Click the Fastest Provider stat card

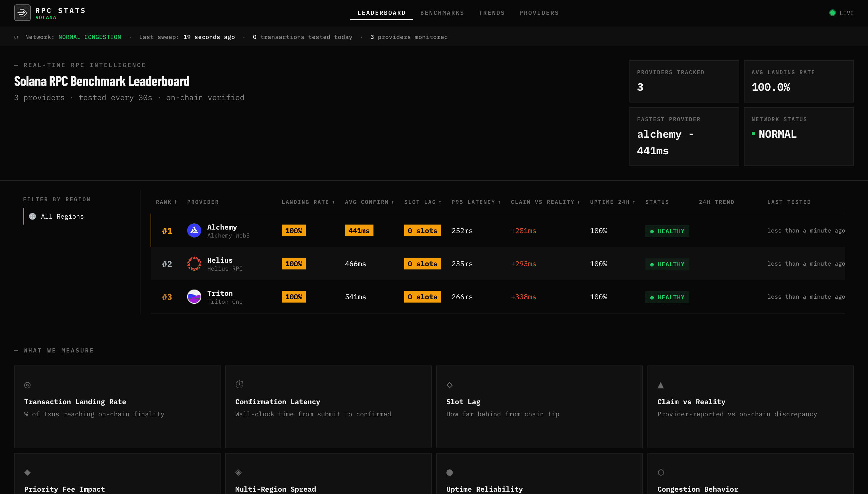point(684,137)
